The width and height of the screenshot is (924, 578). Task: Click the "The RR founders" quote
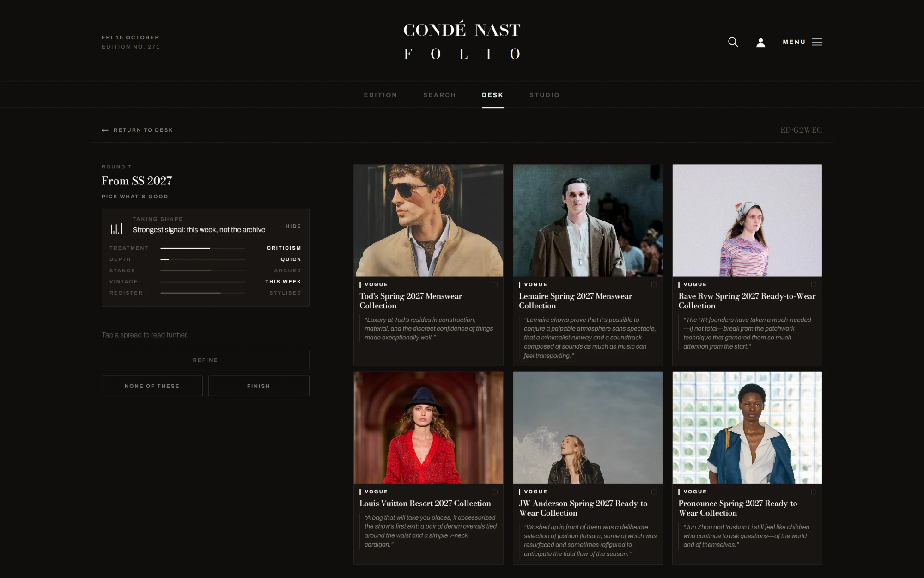pyautogui.click(x=747, y=333)
